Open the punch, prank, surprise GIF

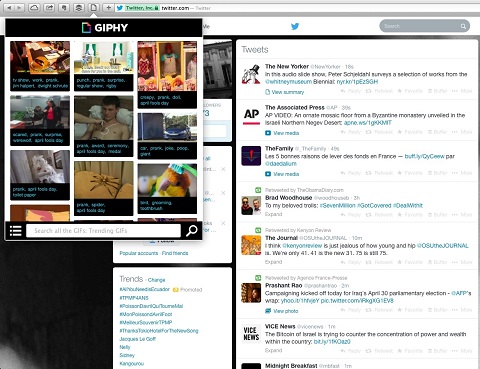point(104,66)
